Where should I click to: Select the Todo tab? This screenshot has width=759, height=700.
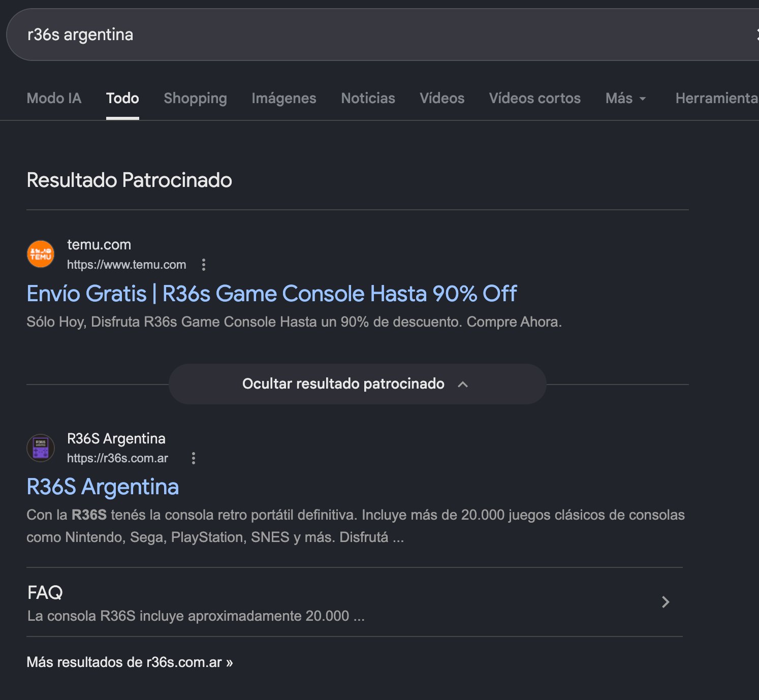click(x=122, y=98)
